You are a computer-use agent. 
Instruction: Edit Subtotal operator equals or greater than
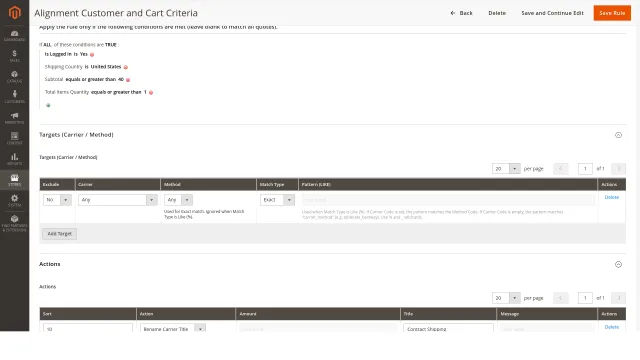coord(91,80)
